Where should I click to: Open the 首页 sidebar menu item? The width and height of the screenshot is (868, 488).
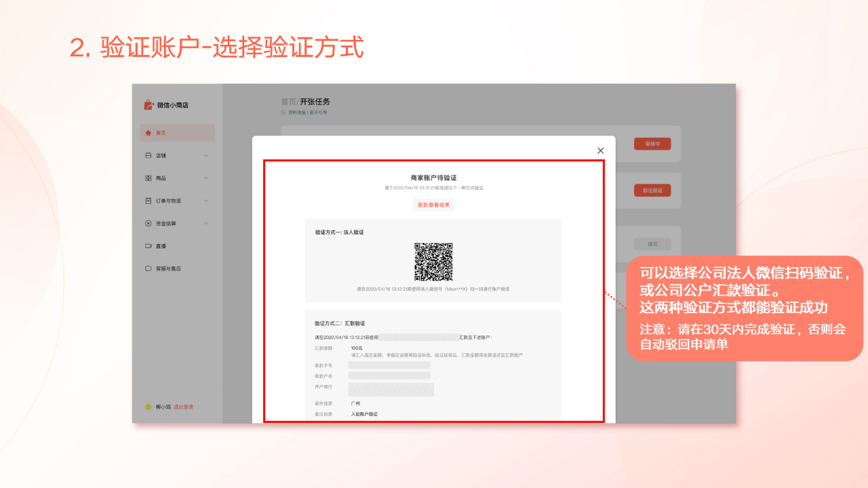tap(177, 133)
